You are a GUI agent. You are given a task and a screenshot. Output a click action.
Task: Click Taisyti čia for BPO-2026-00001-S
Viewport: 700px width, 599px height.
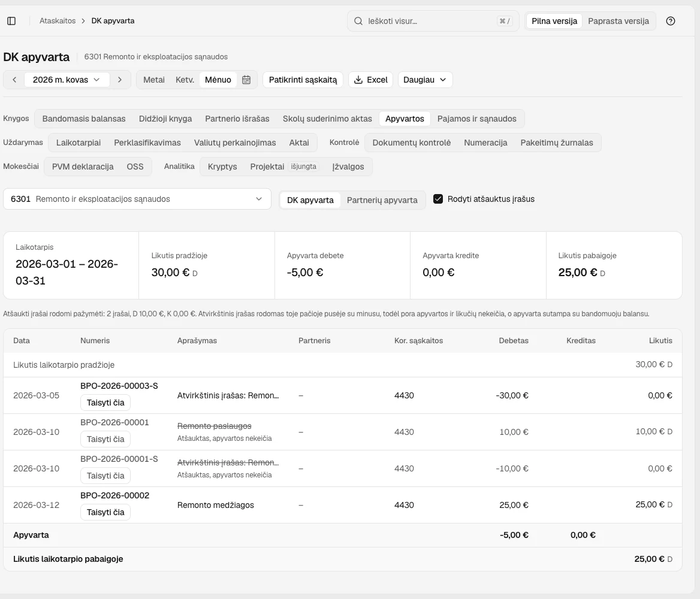pyautogui.click(x=105, y=476)
